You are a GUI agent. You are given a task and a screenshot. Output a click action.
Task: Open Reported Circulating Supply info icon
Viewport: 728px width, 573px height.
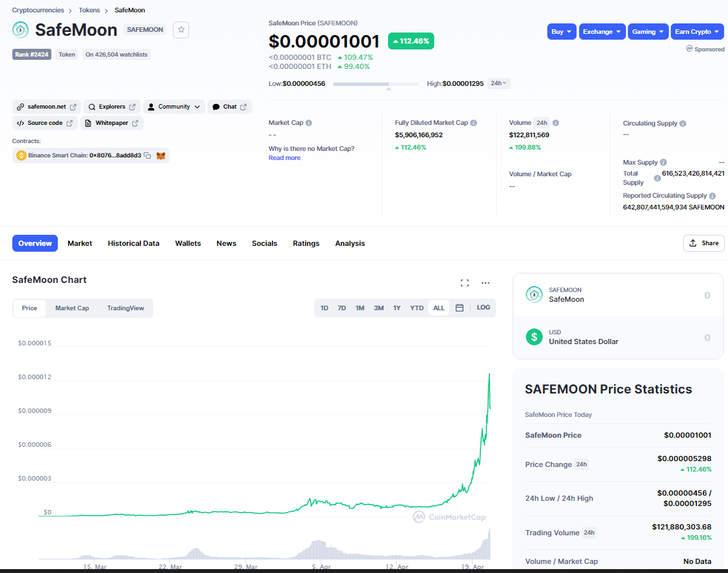(712, 196)
